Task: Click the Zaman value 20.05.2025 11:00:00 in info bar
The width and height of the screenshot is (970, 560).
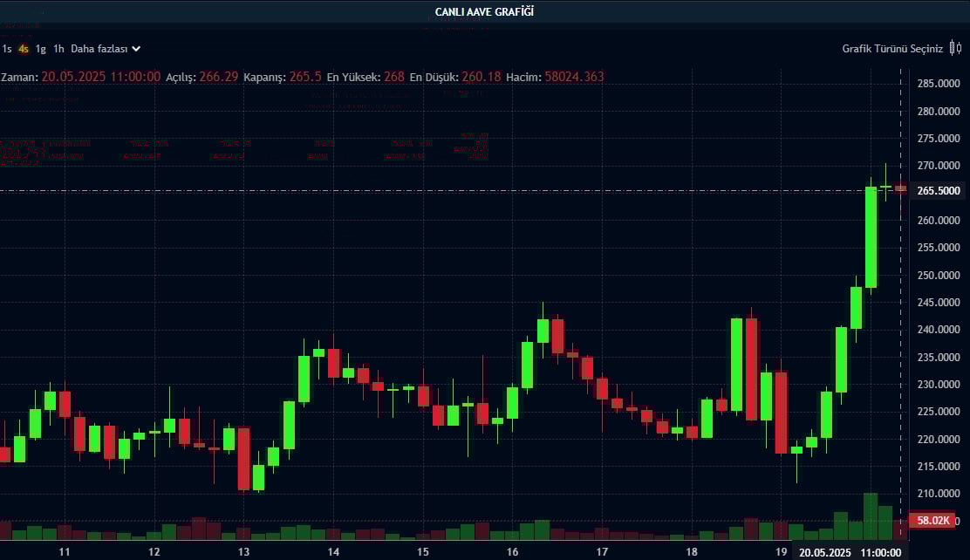Action: point(101,77)
